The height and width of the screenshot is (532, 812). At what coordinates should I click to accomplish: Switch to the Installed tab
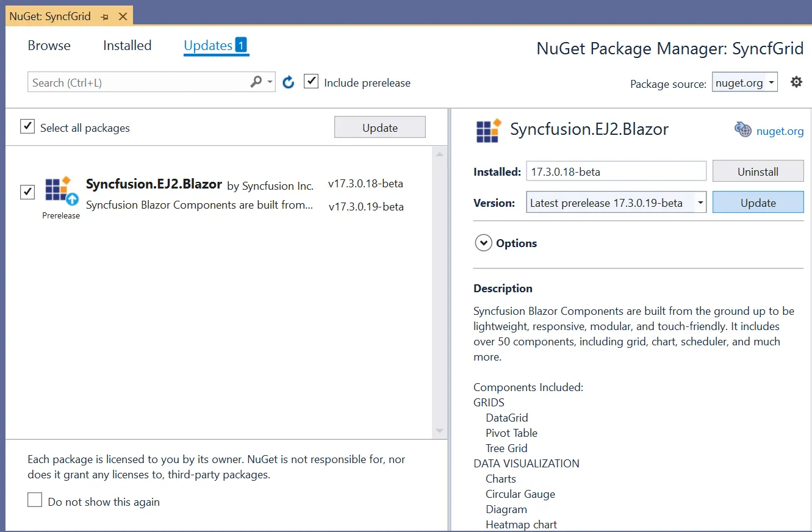pos(128,45)
